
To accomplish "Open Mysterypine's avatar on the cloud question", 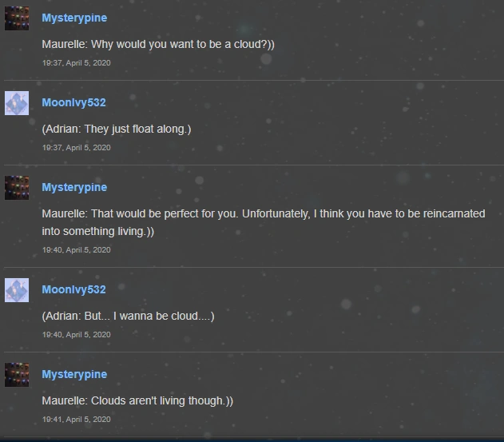I will click(x=17, y=18).
